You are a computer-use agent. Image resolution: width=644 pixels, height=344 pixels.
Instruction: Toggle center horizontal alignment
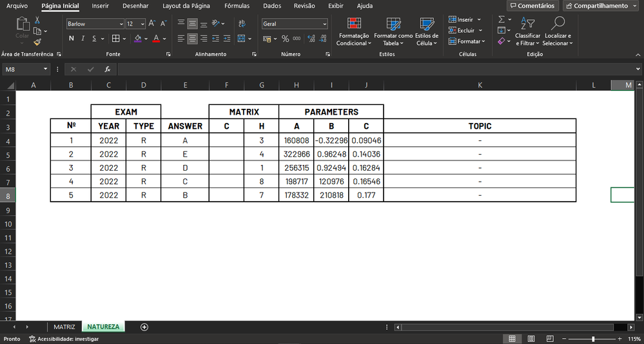point(192,39)
